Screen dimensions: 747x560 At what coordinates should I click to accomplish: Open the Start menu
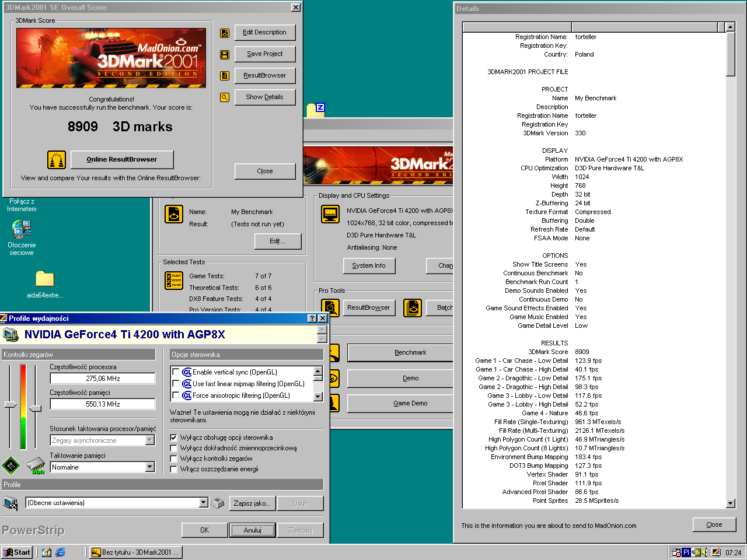coord(17,552)
